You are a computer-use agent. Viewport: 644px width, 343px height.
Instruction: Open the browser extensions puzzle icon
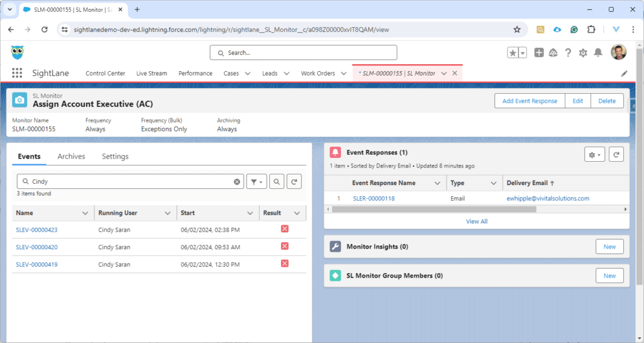click(591, 30)
